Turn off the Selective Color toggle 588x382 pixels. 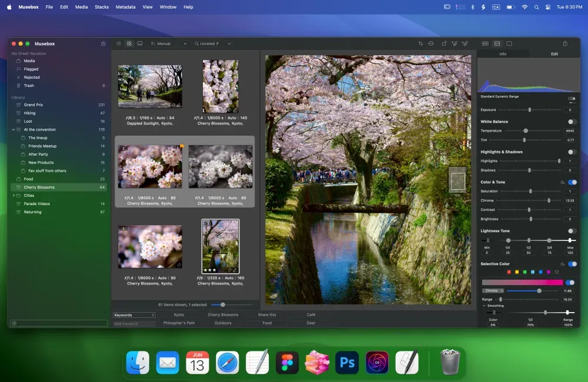(573, 264)
